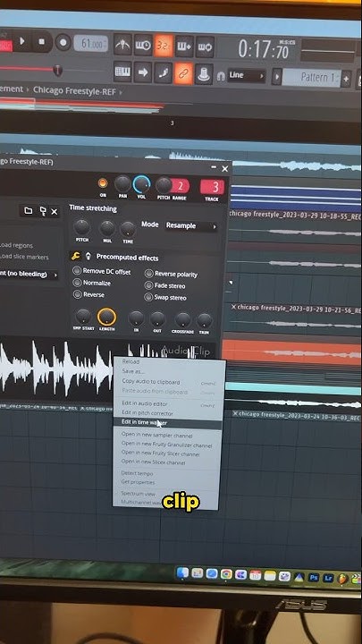
Task: Toggle the channel ON light
Action: 103,183
